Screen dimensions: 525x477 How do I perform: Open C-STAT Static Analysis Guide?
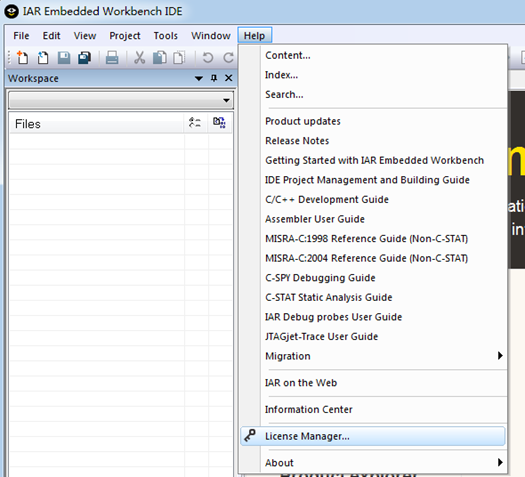tap(373, 297)
